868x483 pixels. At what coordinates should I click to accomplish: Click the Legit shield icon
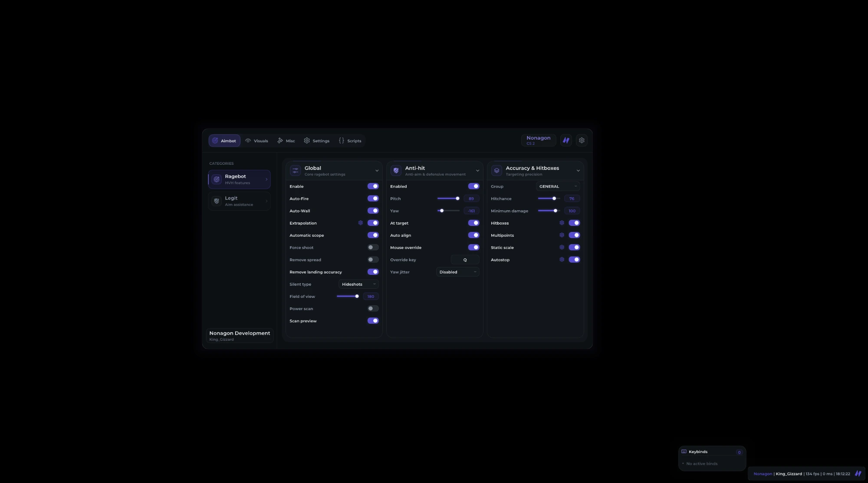coord(217,201)
